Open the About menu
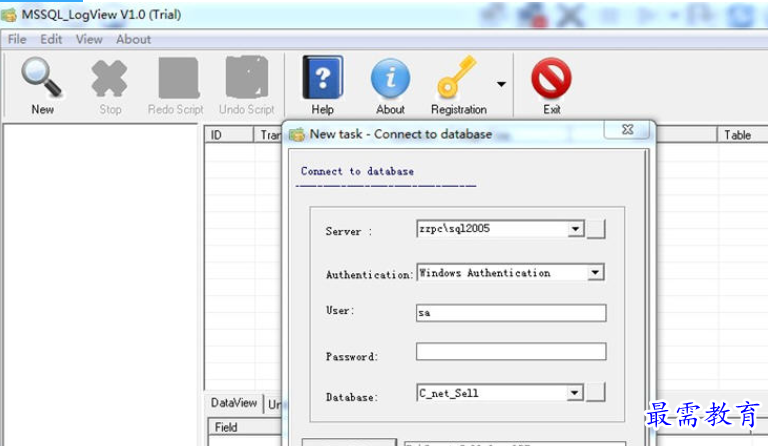 (133, 39)
